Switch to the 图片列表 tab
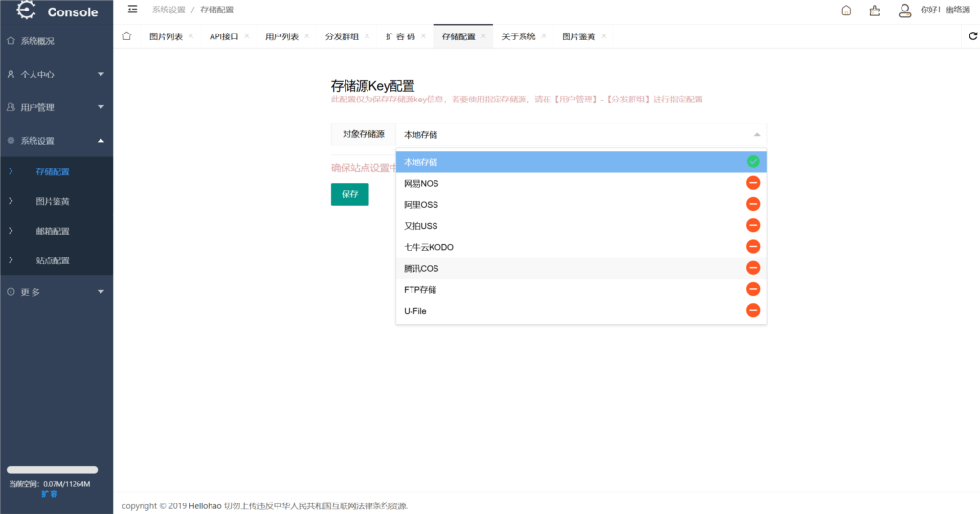Screen dimensions: 980x514 pos(166,36)
